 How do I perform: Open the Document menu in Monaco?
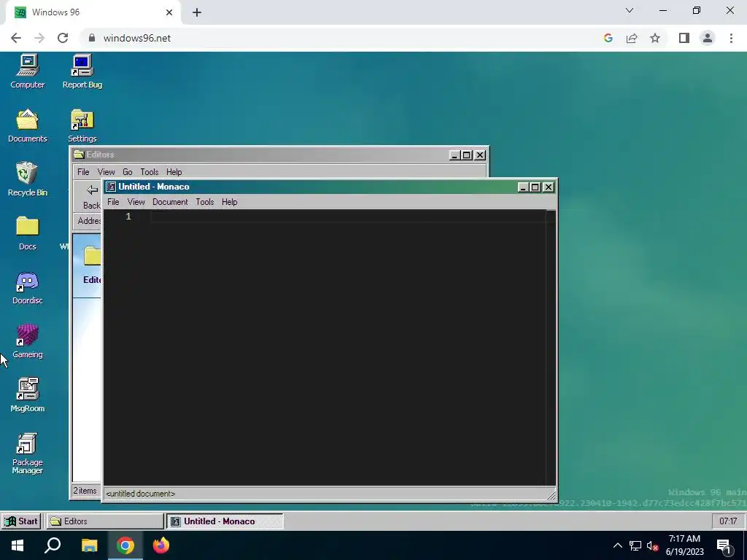coord(170,202)
